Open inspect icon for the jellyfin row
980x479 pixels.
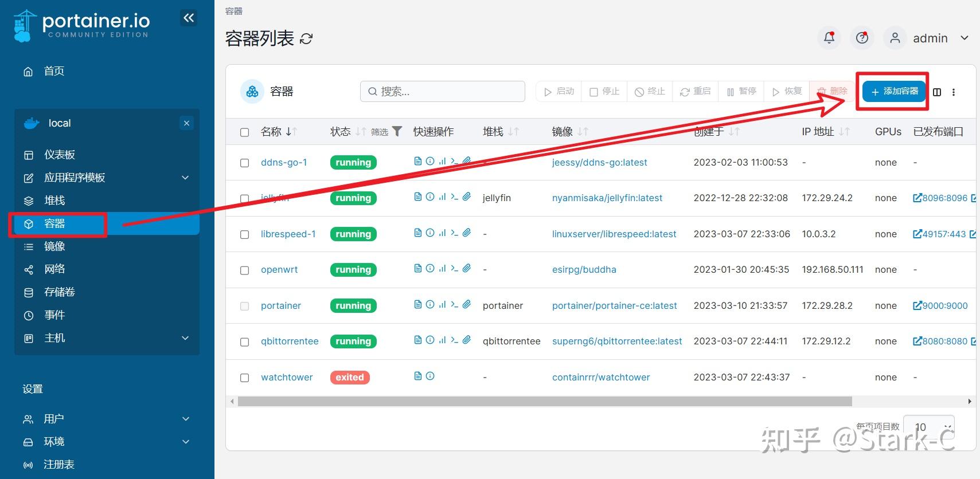(430, 197)
